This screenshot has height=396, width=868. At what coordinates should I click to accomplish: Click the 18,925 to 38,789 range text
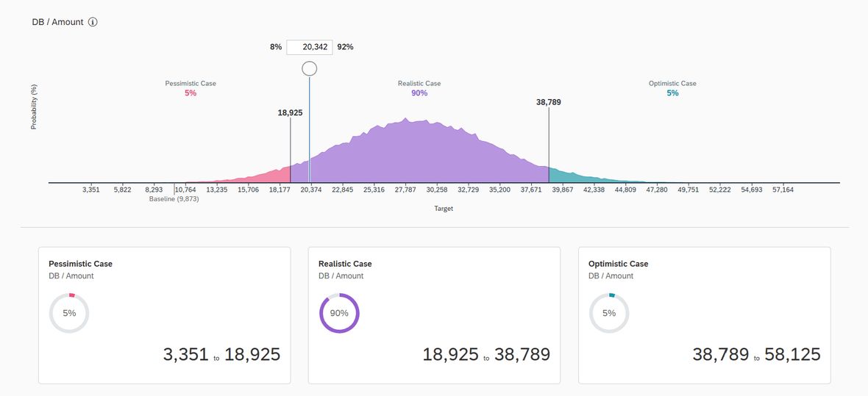click(486, 355)
